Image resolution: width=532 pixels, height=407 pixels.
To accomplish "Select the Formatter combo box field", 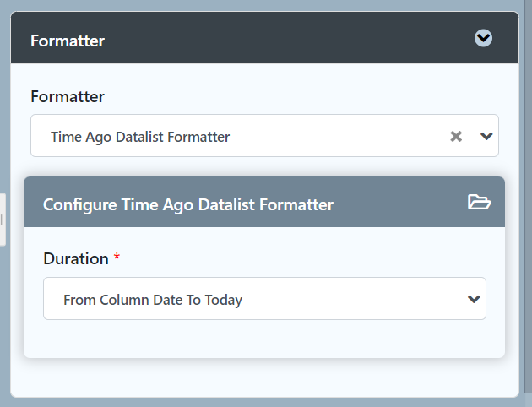I will point(264,136).
